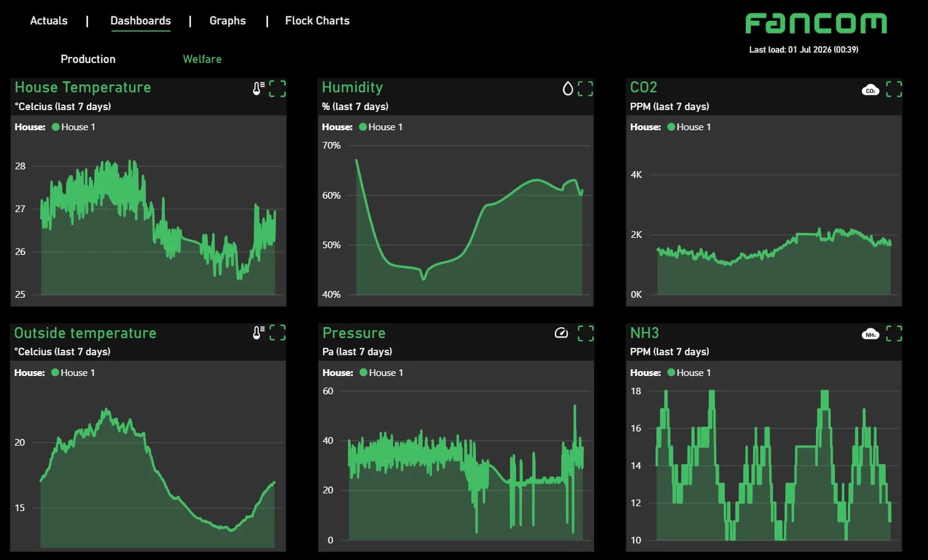
Task: Go to Flock Charts
Action: pos(317,21)
